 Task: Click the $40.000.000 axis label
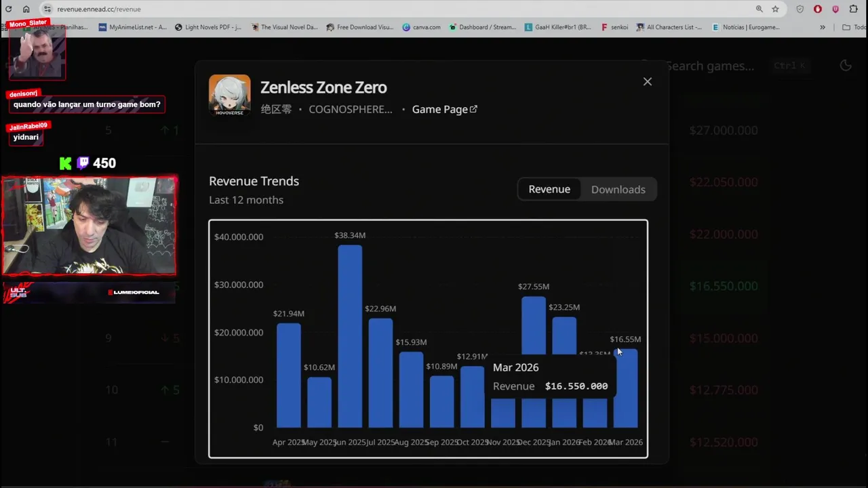[x=239, y=237]
